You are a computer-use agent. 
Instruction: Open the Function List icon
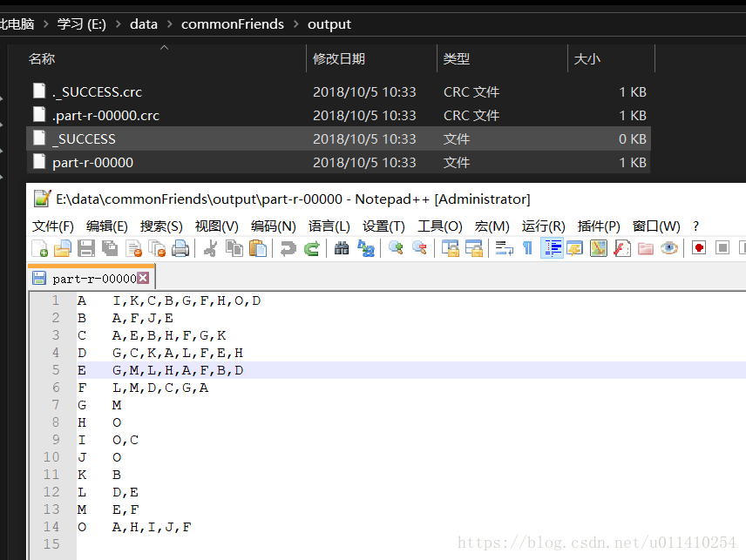tap(622, 248)
